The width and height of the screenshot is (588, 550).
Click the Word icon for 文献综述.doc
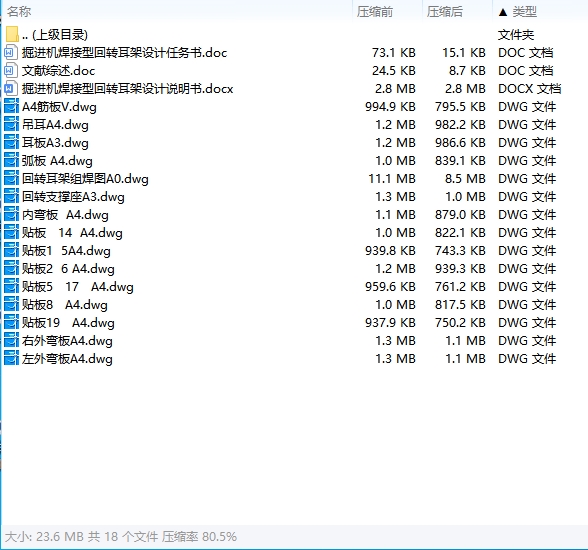click(x=11, y=70)
